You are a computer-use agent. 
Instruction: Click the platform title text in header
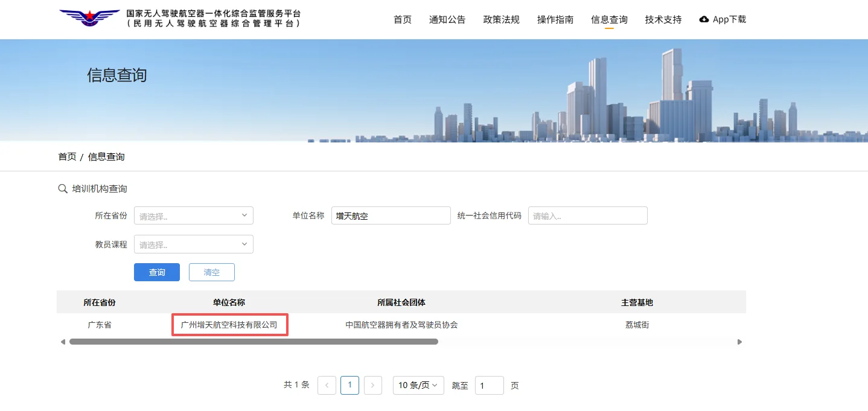[214, 19]
